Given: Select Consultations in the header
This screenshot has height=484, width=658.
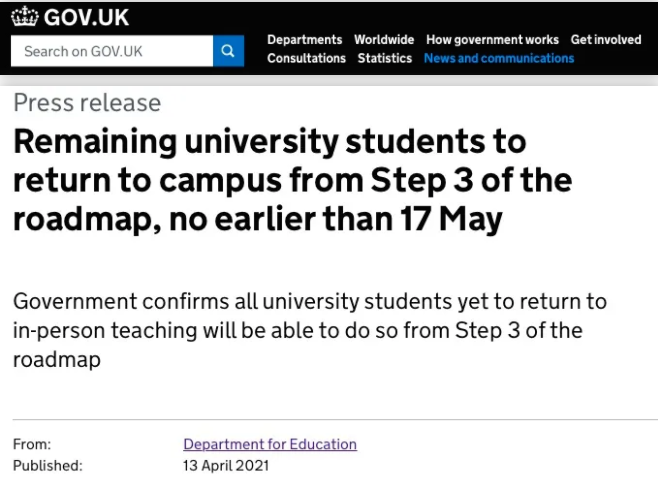Looking at the screenshot, I should 306,58.
